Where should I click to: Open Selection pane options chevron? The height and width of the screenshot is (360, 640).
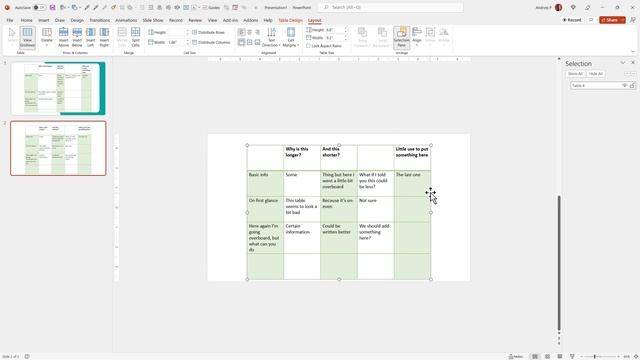[x=623, y=63]
